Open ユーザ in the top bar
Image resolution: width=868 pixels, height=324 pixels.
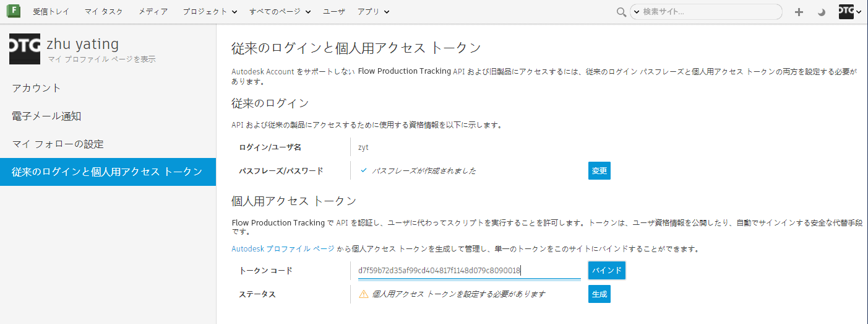click(x=334, y=12)
